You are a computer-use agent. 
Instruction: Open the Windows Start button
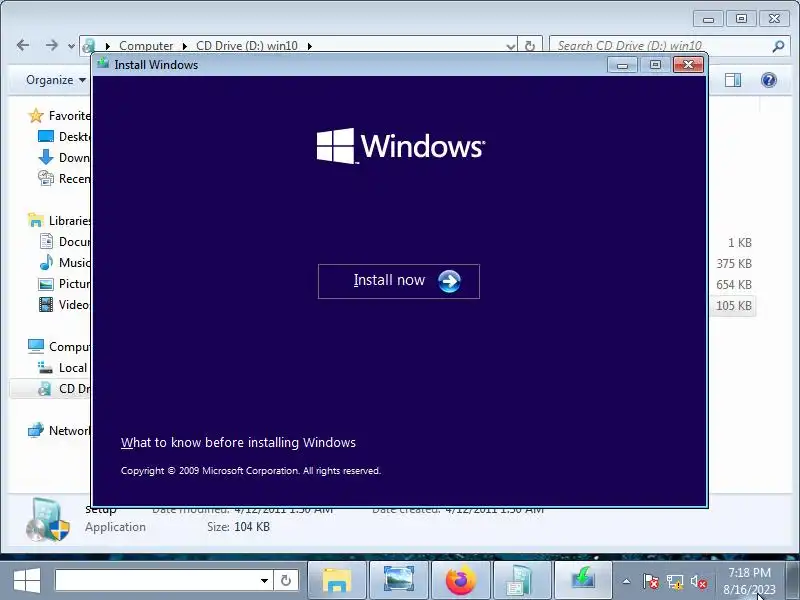pyautogui.click(x=27, y=581)
